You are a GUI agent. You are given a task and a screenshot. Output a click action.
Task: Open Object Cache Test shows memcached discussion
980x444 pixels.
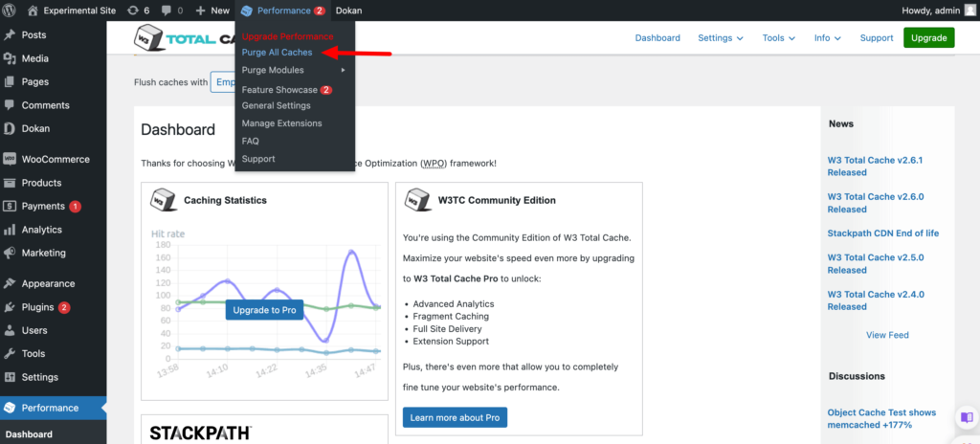(881, 418)
